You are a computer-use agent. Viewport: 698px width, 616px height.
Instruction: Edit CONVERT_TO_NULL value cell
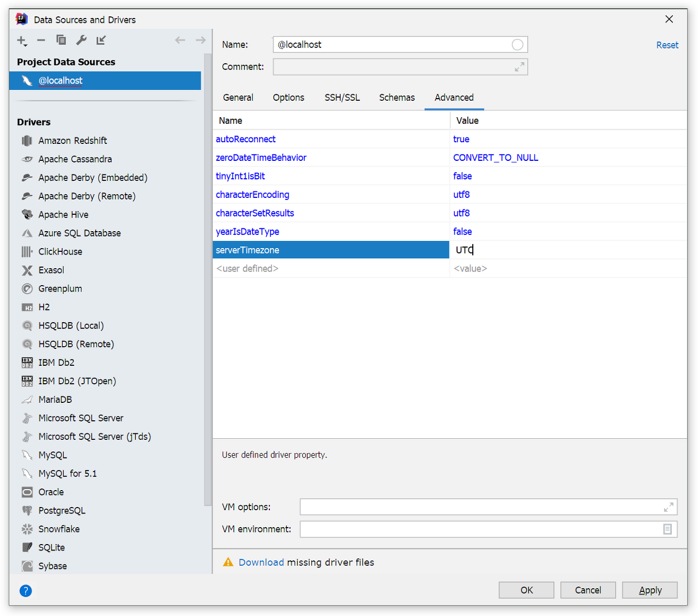coord(568,158)
